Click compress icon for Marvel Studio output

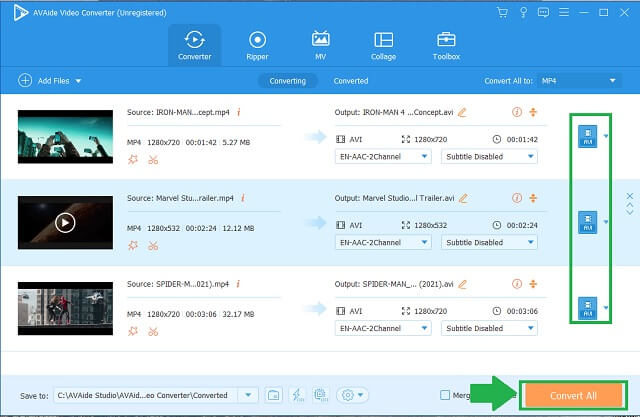[x=533, y=198]
